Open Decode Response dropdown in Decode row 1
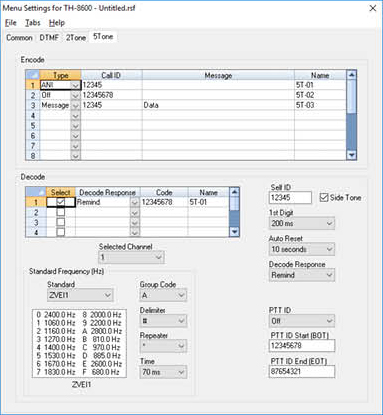Image resolution: width=383 pixels, height=415 pixels. [135, 202]
